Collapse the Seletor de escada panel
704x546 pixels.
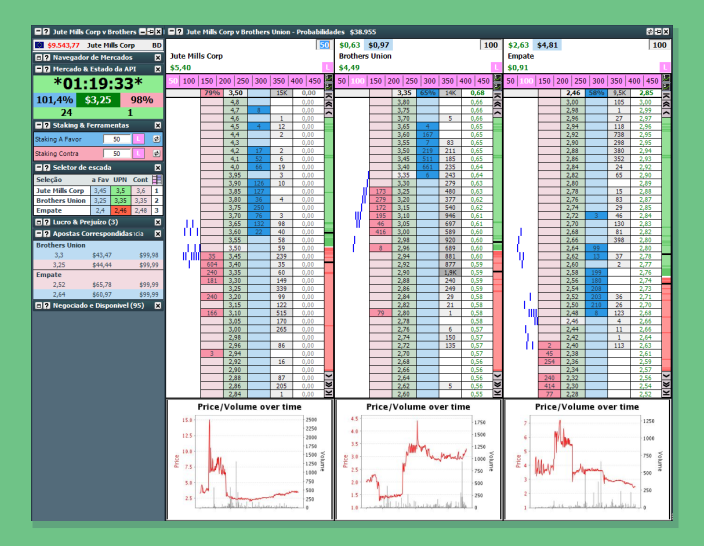39,167
